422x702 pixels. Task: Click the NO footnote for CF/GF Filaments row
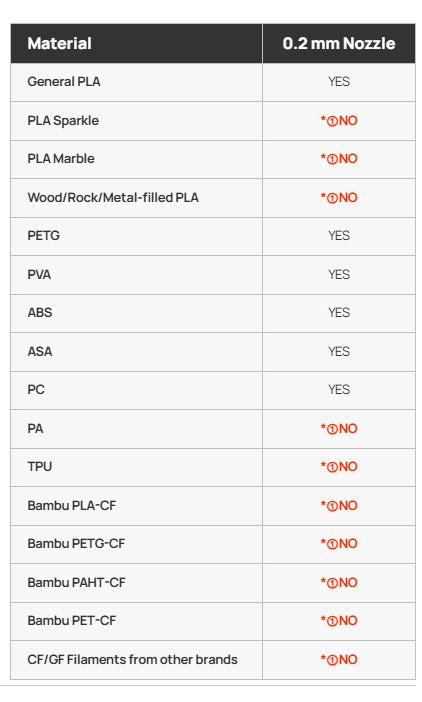[339, 659]
